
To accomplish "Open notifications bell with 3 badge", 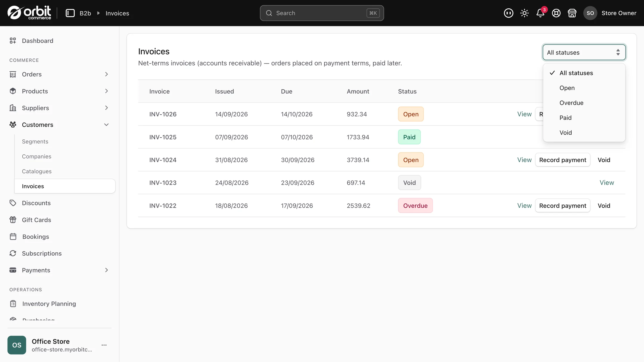I will [x=541, y=13].
